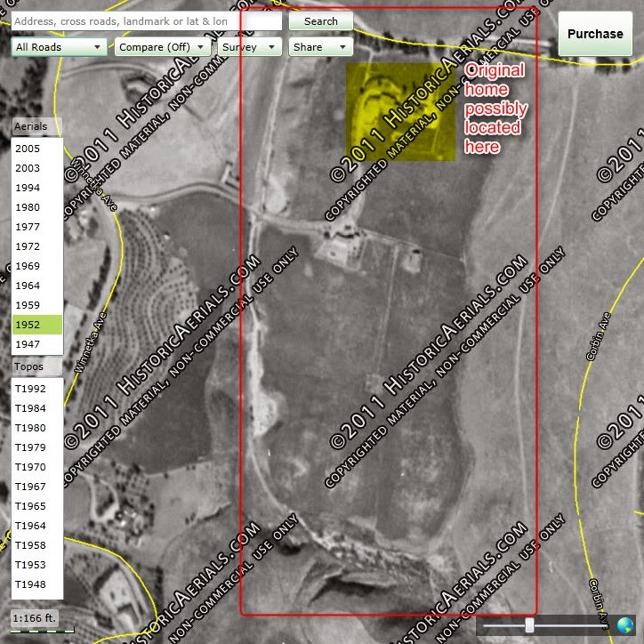Open the Share dropdown
The width and height of the screenshot is (644, 644).
(321, 47)
